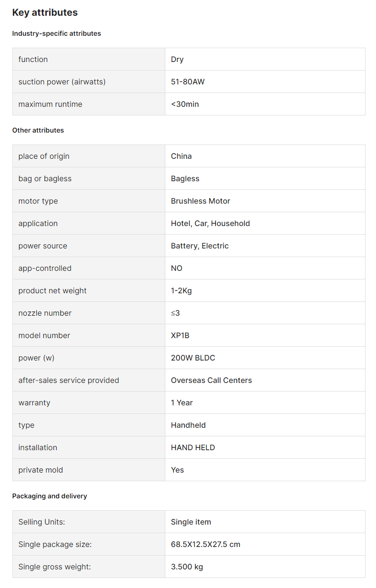
Task: Select place of origin value China
Action: pyautogui.click(x=182, y=156)
